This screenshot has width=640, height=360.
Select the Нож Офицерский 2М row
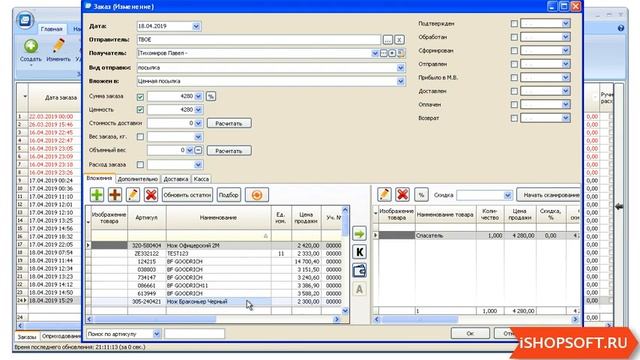(216, 245)
